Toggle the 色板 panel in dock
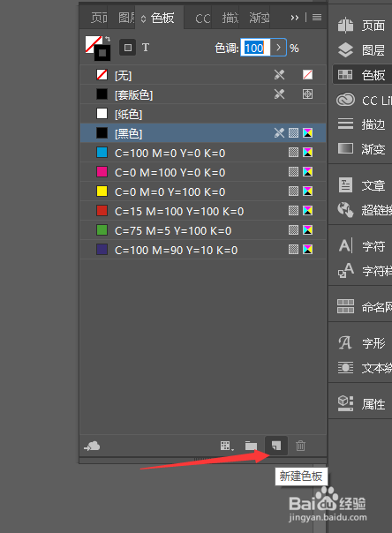The width and height of the screenshot is (392, 533). [361, 74]
